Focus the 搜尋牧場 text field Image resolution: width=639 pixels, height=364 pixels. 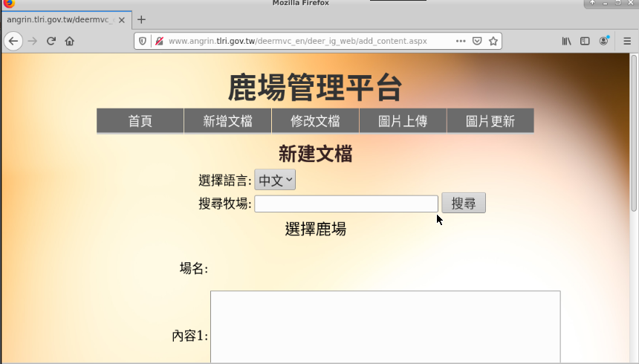point(346,204)
